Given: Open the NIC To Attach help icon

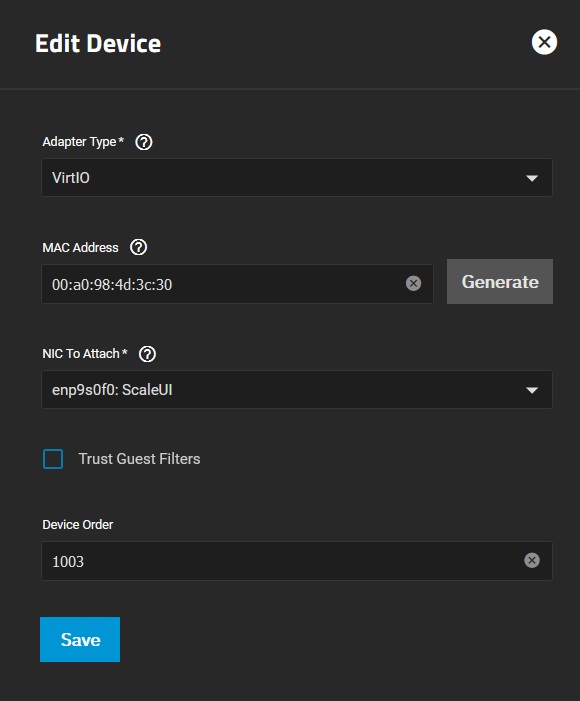Looking at the screenshot, I should pos(147,354).
